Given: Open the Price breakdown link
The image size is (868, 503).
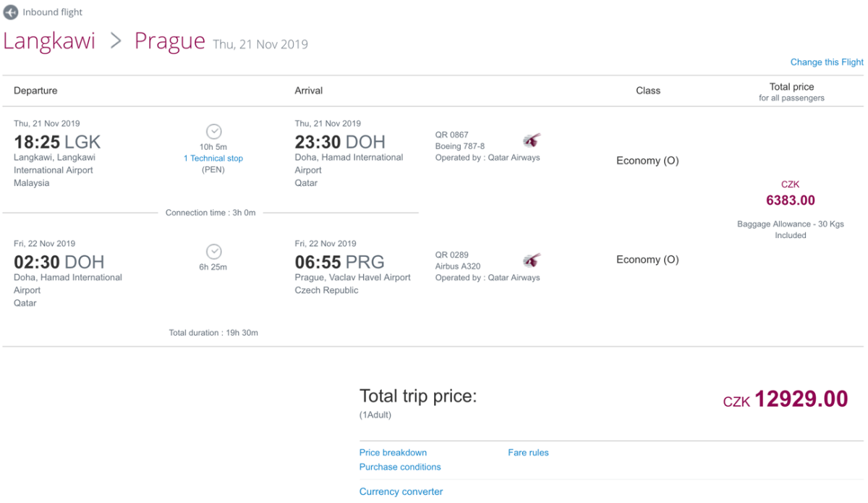Looking at the screenshot, I should pyautogui.click(x=393, y=452).
